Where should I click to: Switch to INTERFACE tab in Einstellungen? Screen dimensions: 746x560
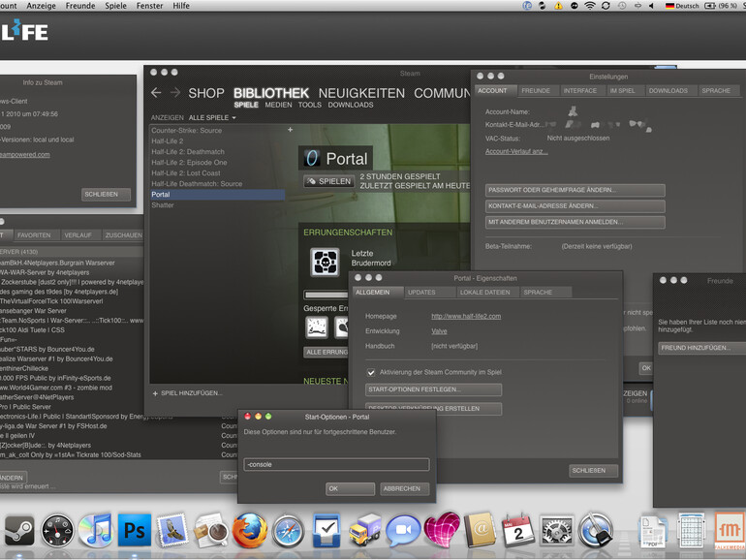pos(580,90)
